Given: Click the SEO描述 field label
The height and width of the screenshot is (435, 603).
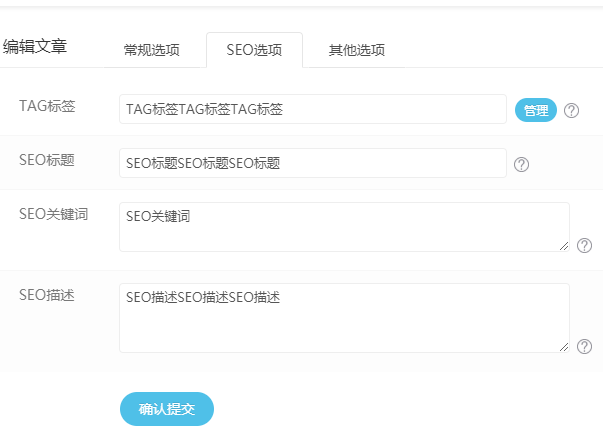Looking at the screenshot, I should (47, 295).
